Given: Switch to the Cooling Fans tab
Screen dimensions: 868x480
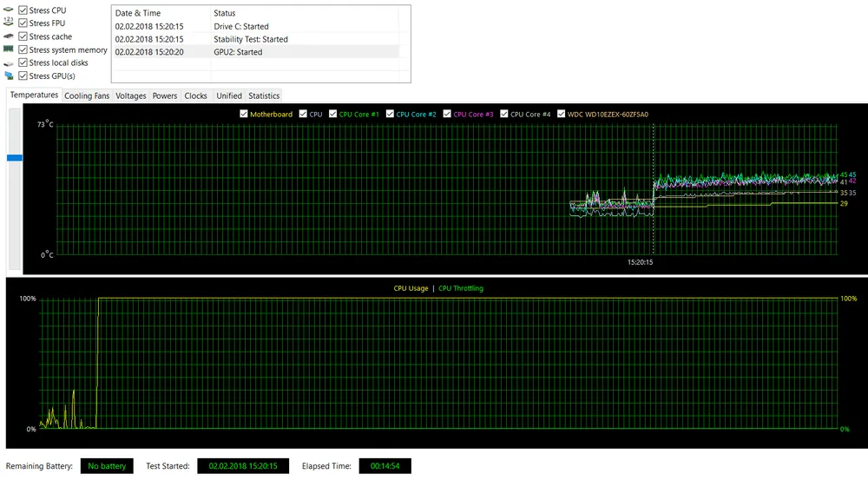Looking at the screenshot, I should [87, 95].
